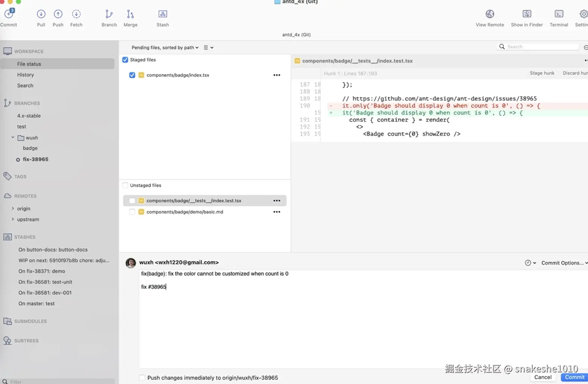Image resolution: width=588 pixels, height=384 pixels.
Task: Select stash On fix-36581: test-unit
Action: click(45, 282)
